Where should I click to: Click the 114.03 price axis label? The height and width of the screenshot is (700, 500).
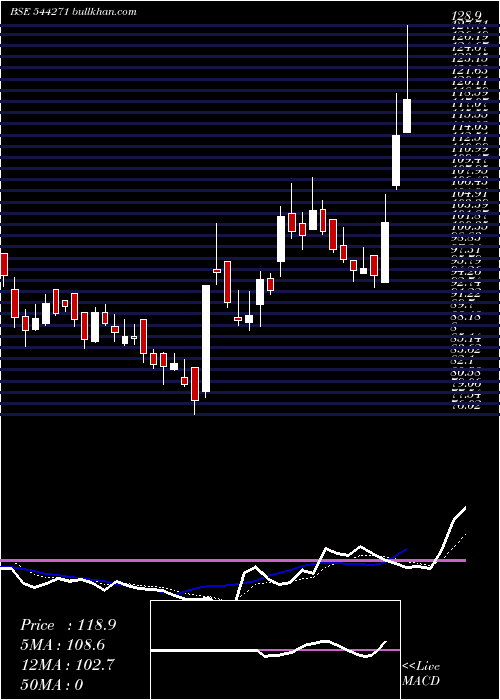click(469, 127)
